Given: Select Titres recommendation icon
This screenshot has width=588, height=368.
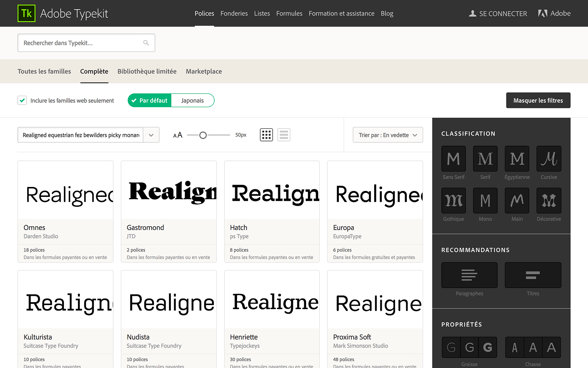Looking at the screenshot, I should 533,275.
